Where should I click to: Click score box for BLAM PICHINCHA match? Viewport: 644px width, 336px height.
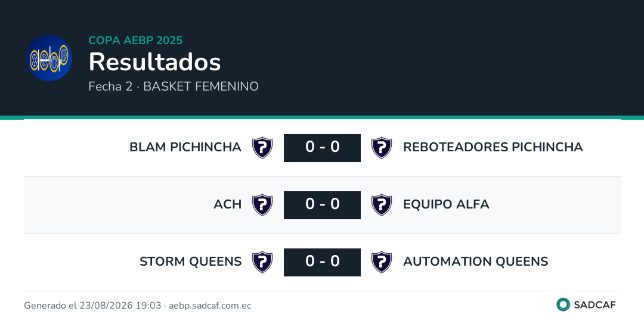323,148
